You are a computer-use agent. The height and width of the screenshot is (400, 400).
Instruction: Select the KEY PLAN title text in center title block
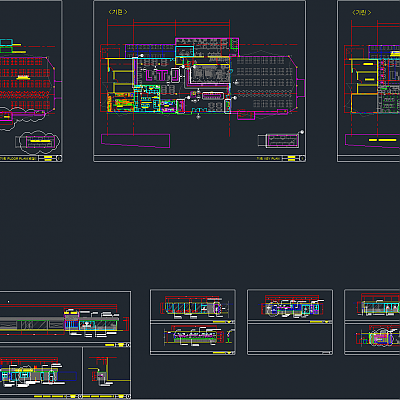click(x=268, y=159)
